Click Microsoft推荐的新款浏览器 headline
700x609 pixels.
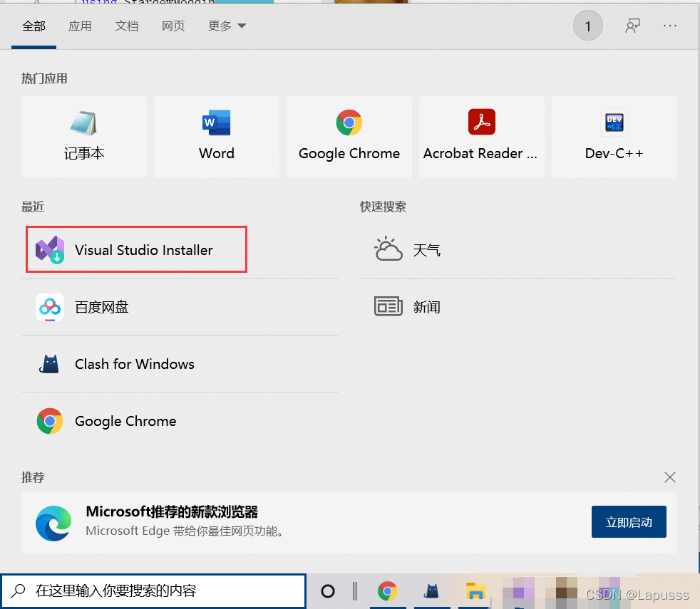(172, 511)
